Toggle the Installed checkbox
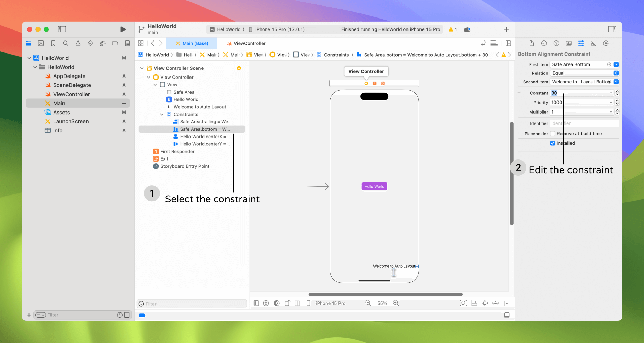Image resolution: width=644 pixels, height=343 pixels. [x=553, y=143]
